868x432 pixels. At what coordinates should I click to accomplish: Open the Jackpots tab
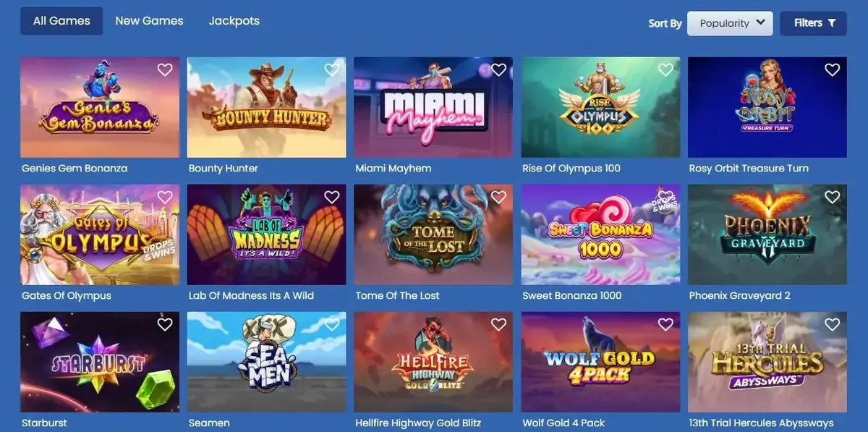(x=234, y=21)
